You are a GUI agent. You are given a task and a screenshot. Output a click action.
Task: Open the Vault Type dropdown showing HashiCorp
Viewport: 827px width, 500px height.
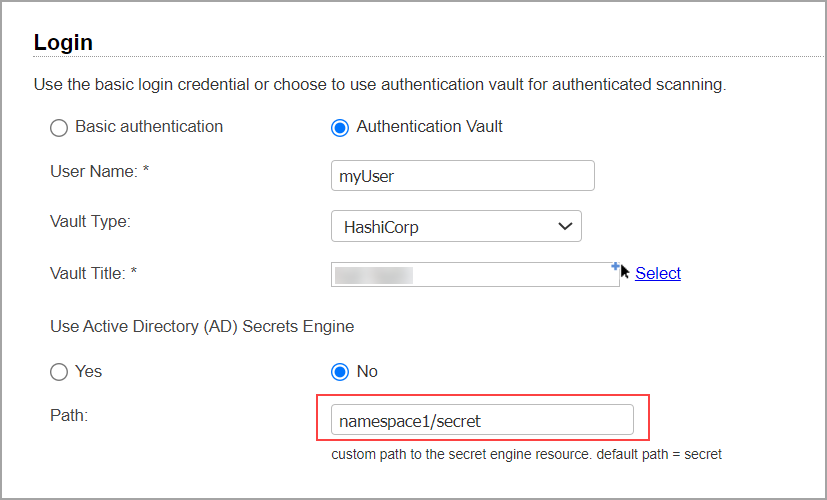[456, 226]
